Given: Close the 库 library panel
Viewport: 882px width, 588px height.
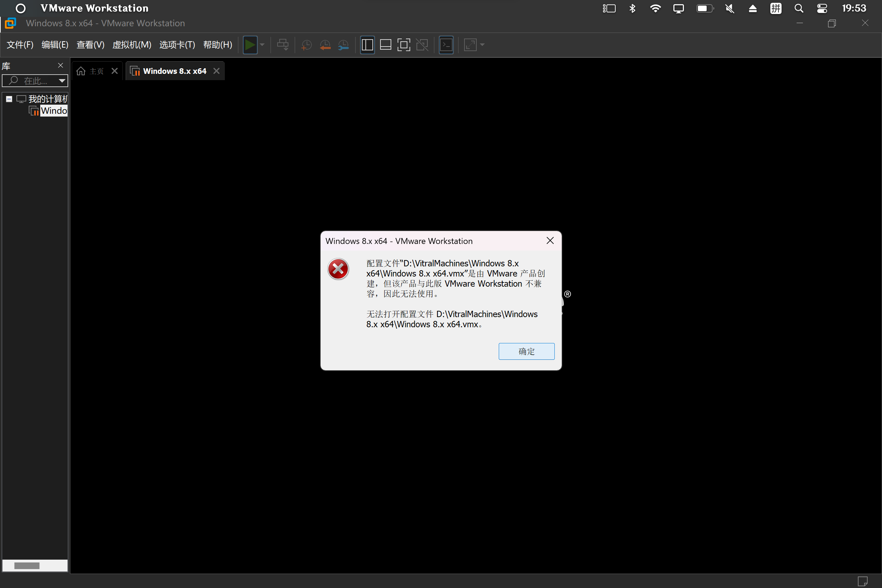Looking at the screenshot, I should click(60, 65).
